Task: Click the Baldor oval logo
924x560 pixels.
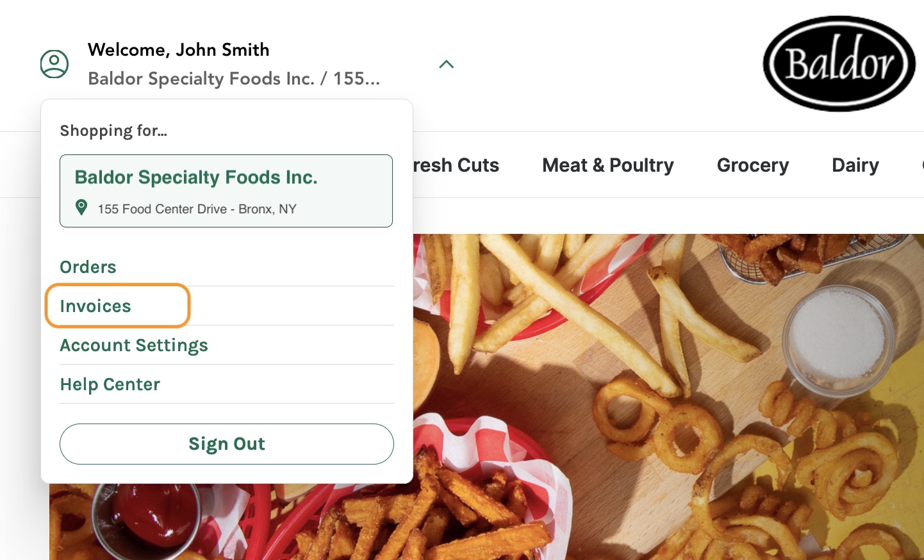Action: (x=839, y=63)
